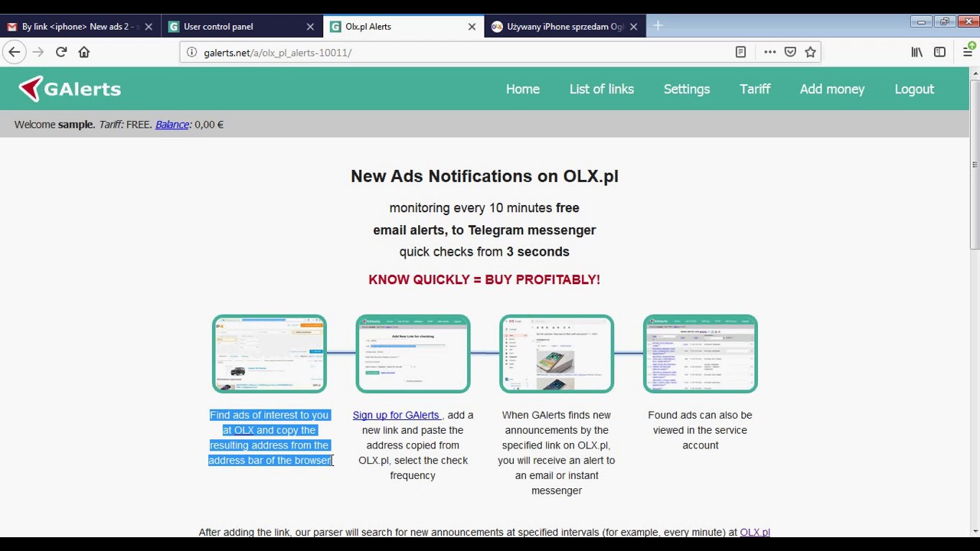The width and height of the screenshot is (980, 551).
Task: Open Tariff page in navigation
Action: 755,89
